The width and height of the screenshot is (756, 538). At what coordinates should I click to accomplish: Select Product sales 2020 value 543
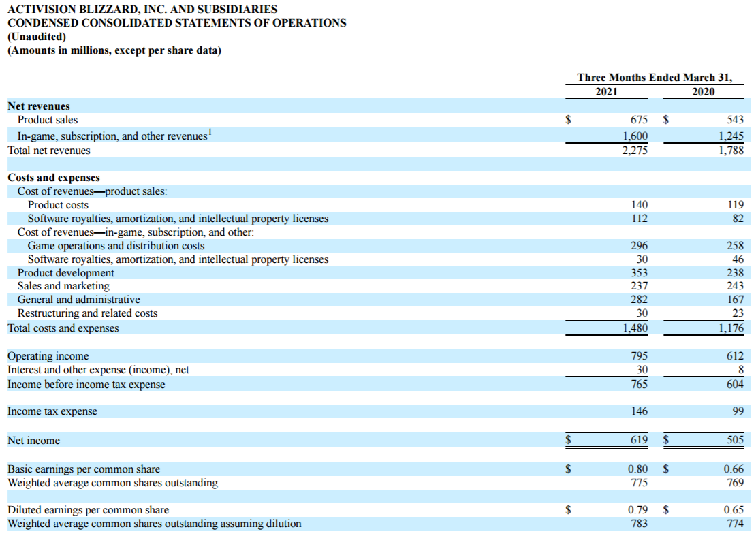point(735,120)
